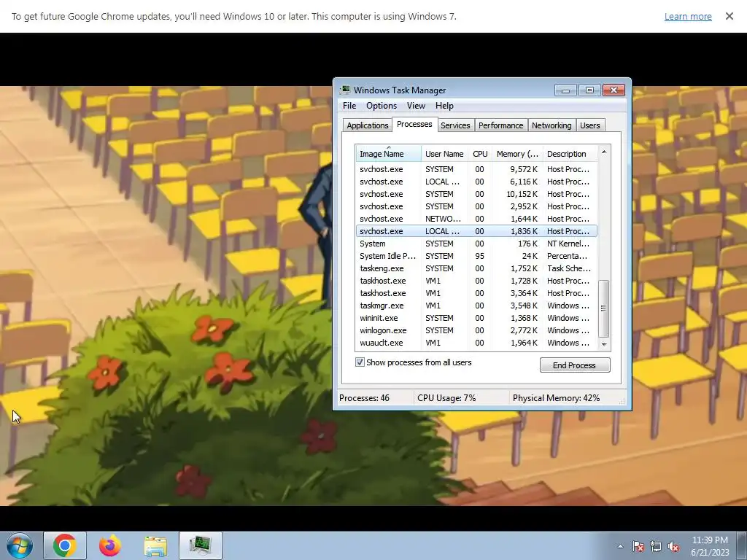Uncheck Show processes from all users

(360, 362)
